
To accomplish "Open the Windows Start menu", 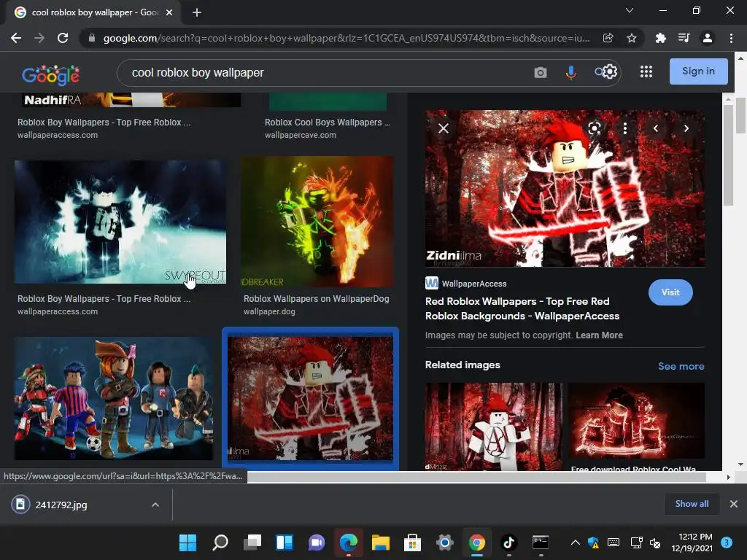I will click(187, 542).
